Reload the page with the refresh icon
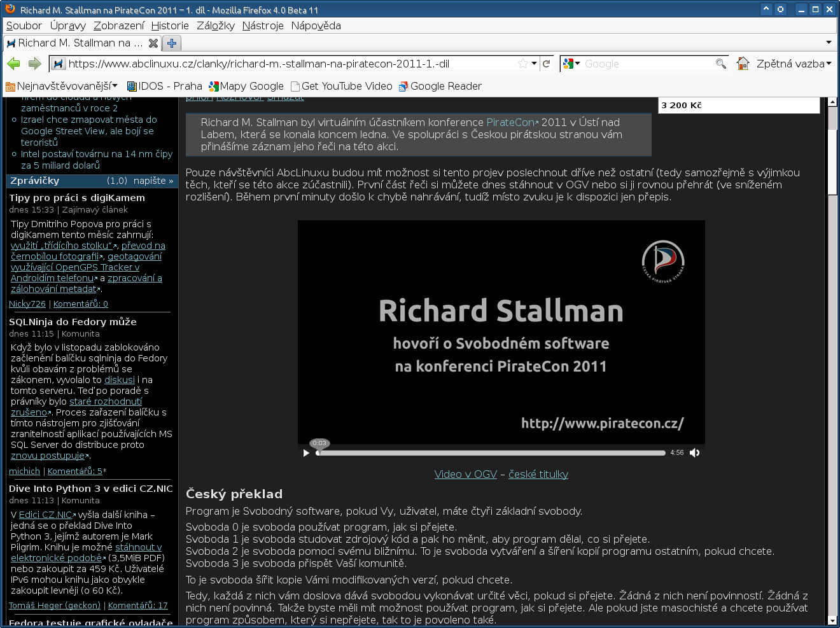 (546, 64)
